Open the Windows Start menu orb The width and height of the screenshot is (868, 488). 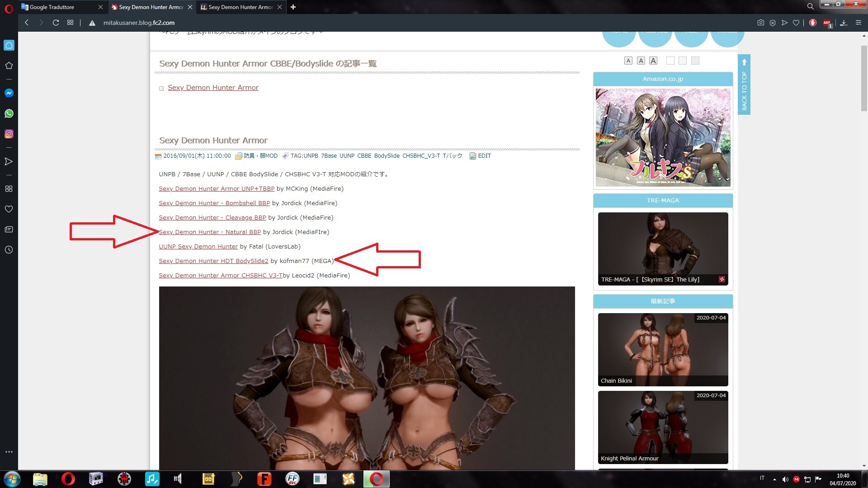(12, 479)
